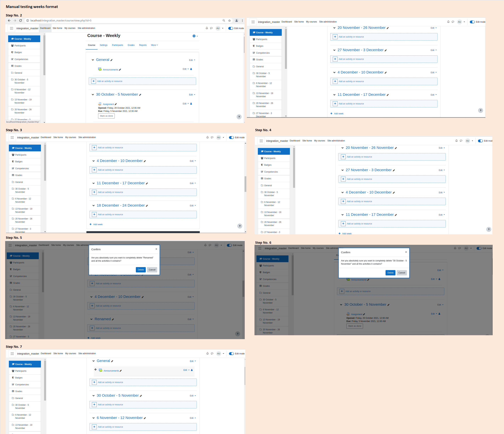This screenshot has height=434, width=504.
Task: Click the Announcements forum icon in Step No. 7
Action: [100, 370]
